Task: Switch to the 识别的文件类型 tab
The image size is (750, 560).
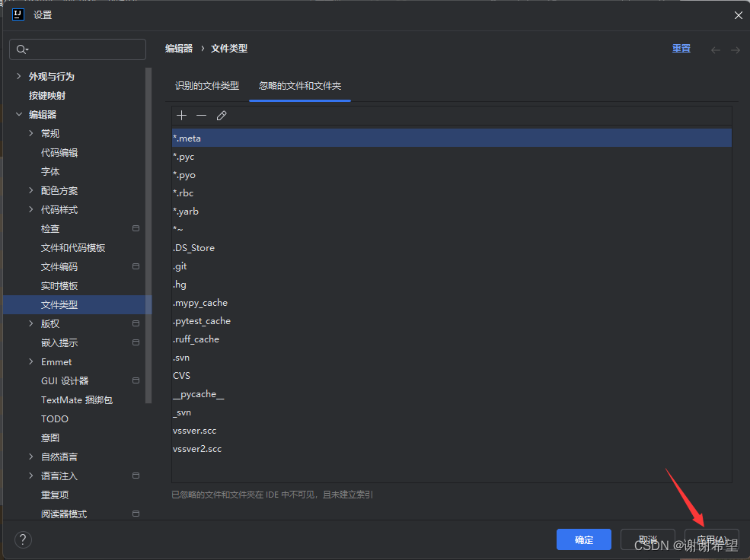Action: (x=208, y=86)
